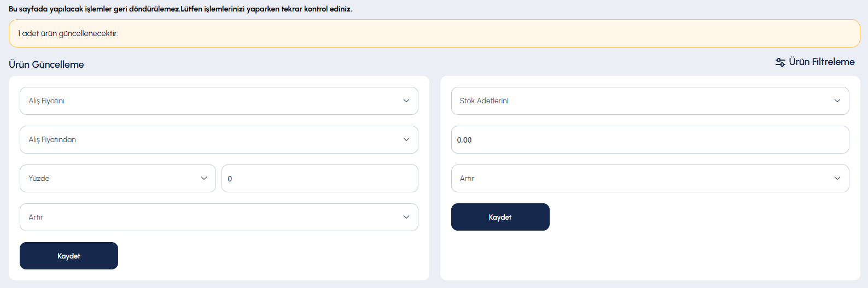Image resolution: width=868 pixels, height=288 pixels.
Task: Click the stock amount field showing 0,00
Action: point(650,140)
